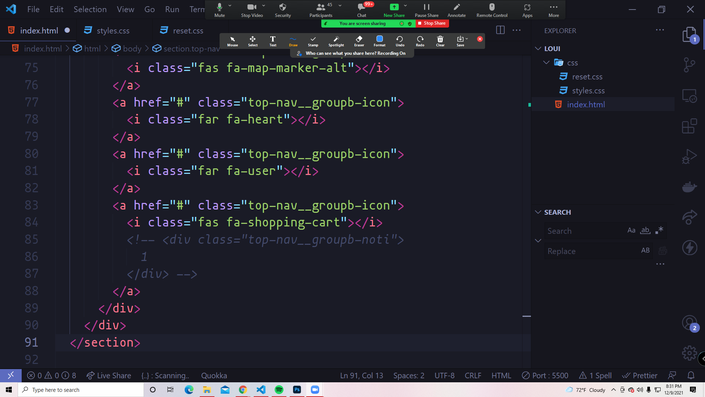
Task: Open Live Share view in activity bar
Action: pos(689,217)
